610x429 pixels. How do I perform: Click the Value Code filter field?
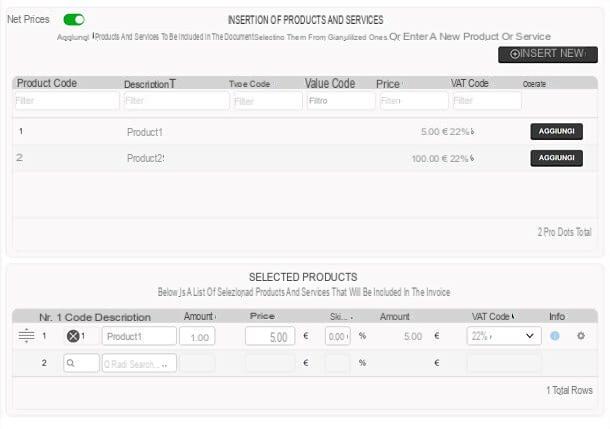[341, 101]
